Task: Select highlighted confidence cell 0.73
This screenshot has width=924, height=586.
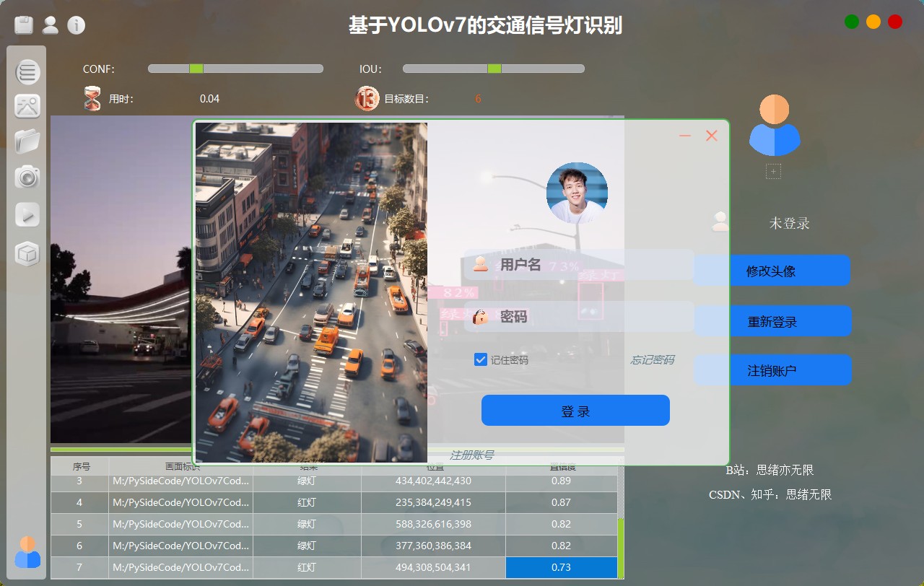Action: point(561,567)
